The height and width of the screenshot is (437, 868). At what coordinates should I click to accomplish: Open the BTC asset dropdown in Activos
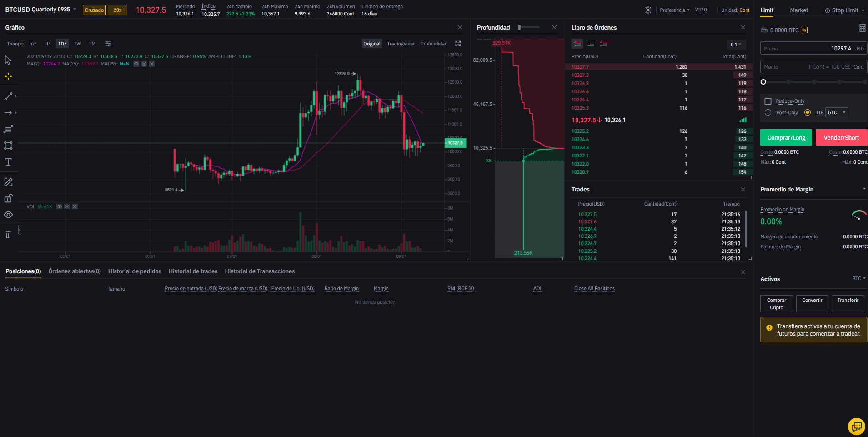coord(858,278)
